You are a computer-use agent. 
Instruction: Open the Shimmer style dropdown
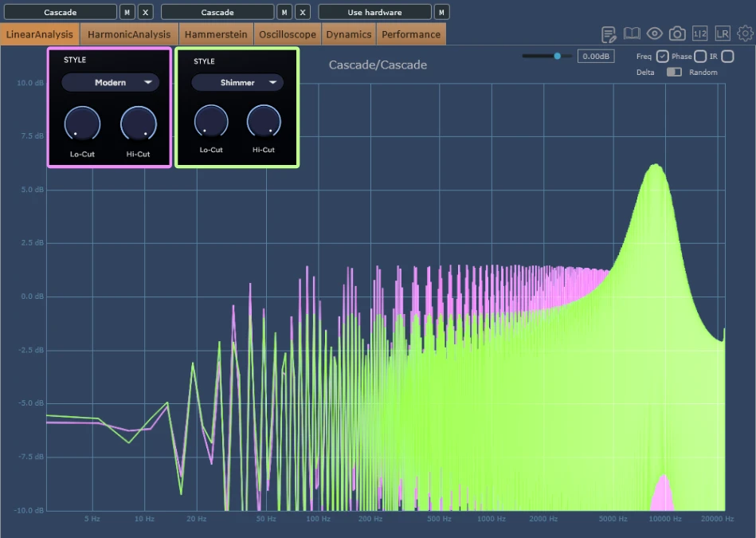pos(237,82)
